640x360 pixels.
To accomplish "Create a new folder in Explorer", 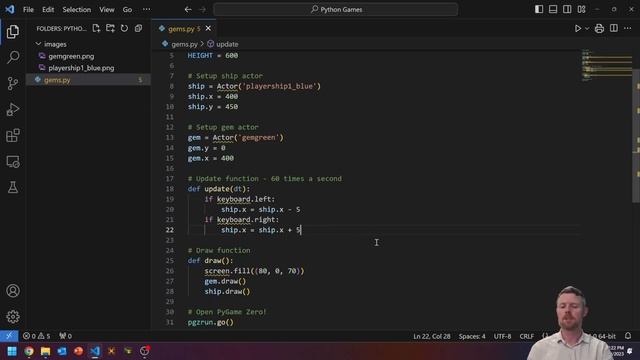I will pos(110,28).
